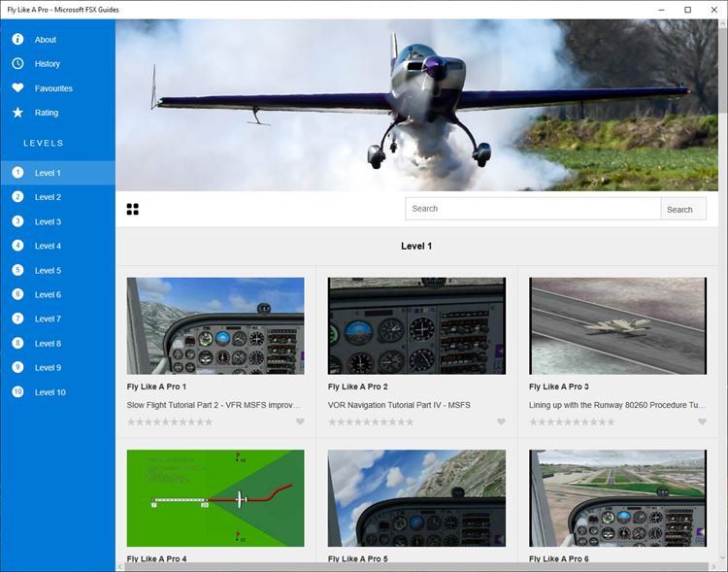Open the green approach diagram thumbnail
Viewport: 728px width, 572px height.
[215, 497]
